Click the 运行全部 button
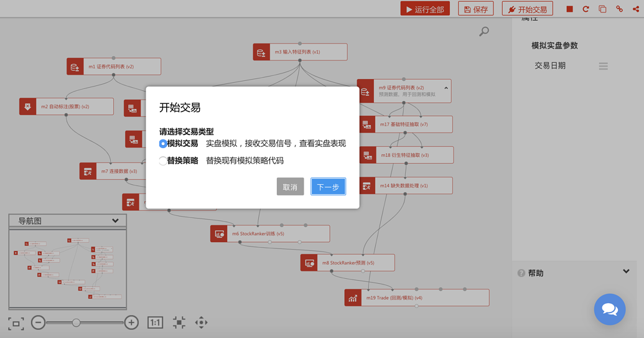 425,9
